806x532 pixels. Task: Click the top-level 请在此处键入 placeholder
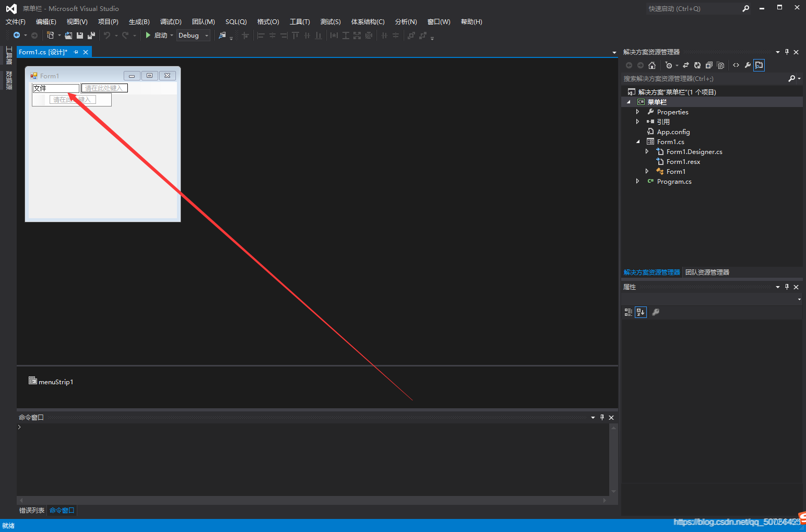point(104,88)
